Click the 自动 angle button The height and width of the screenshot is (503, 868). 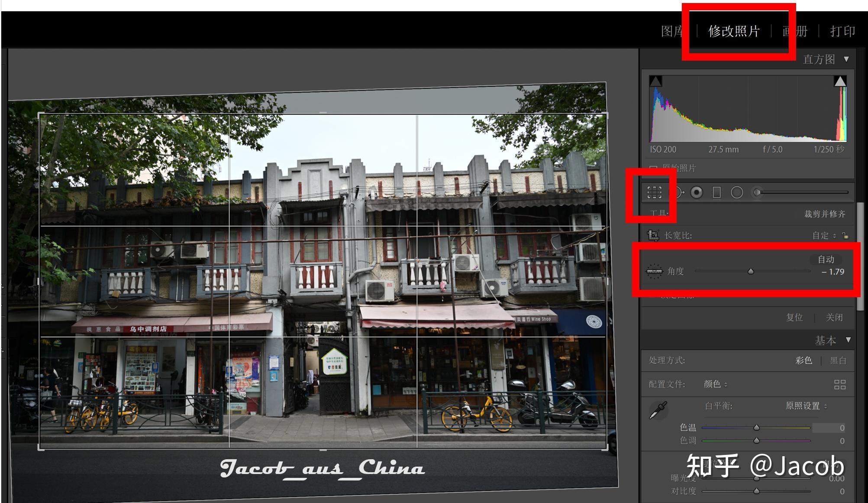point(826,260)
